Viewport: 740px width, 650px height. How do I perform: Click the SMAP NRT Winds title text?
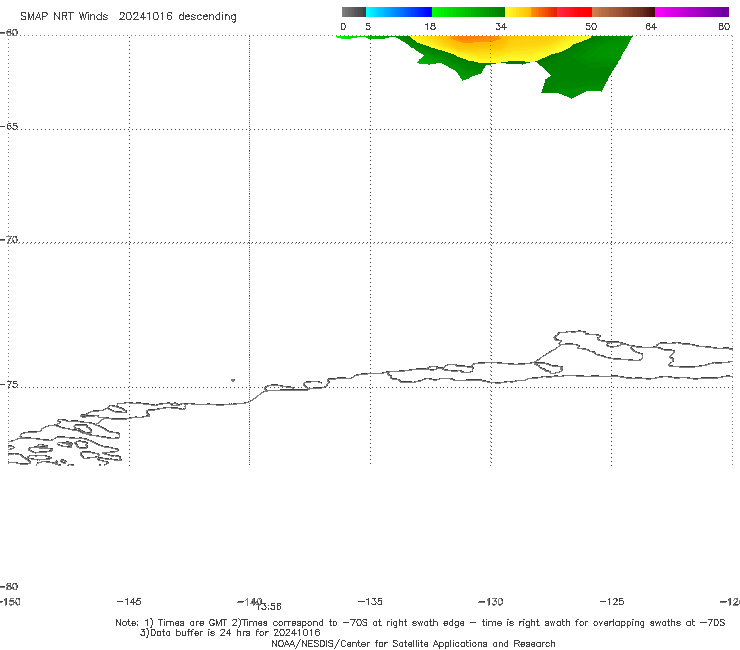click(128, 17)
